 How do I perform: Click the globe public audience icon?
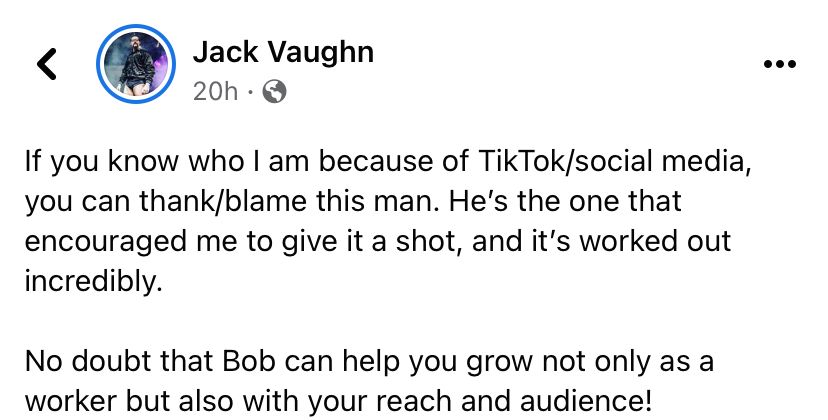coord(274,91)
